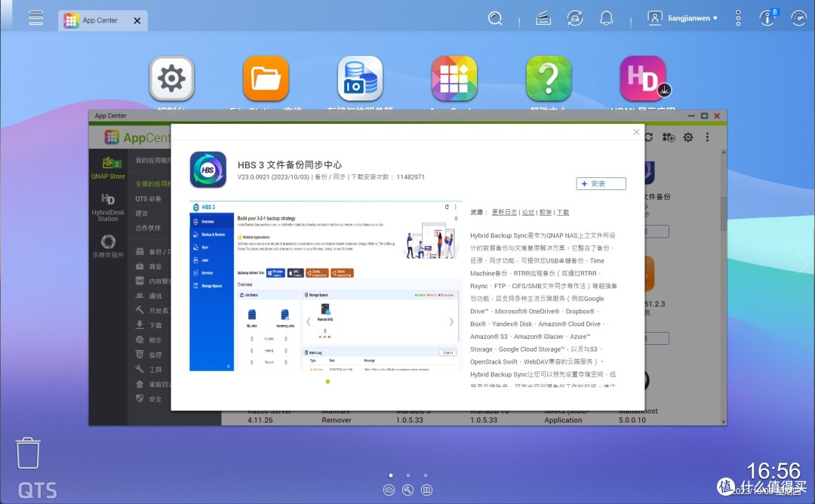Select 多媒体插件 in the sidebar
The height and width of the screenshot is (504, 815).
[x=108, y=246]
